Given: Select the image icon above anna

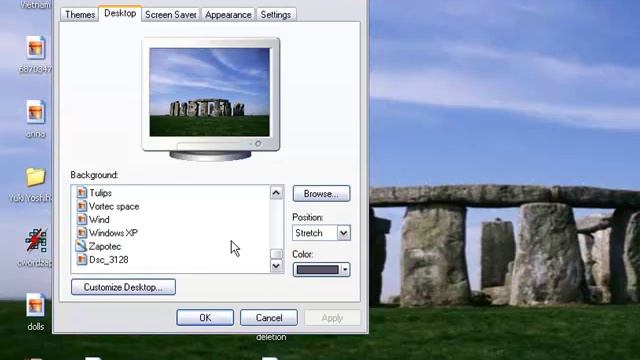Looking at the screenshot, I should [36, 48].
